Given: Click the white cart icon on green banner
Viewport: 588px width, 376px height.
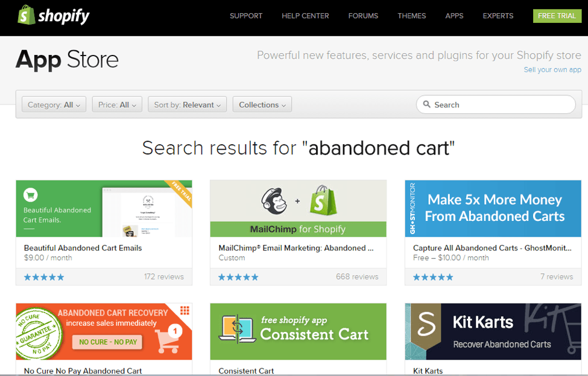Looking at the screenshot, I should [x=30, y=195].
